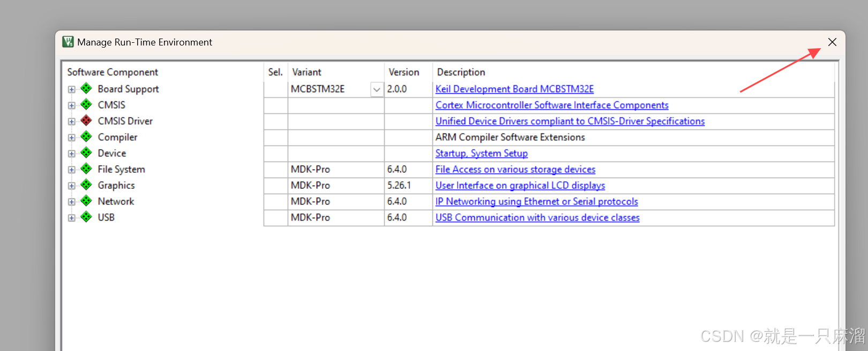Click the USB MDK-Pro variant cell

tap(336, 218)
